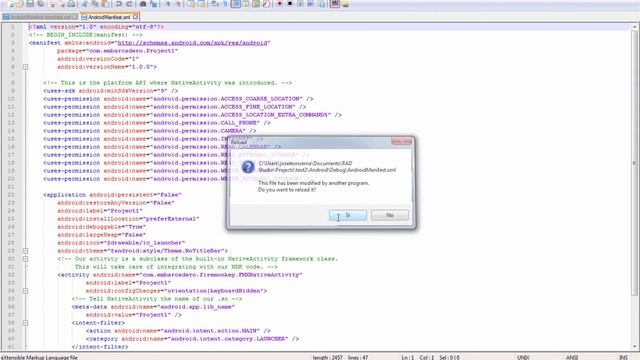Image resolution: width=640 pixels, height=360 pixels.
Task: Click the package="com.embarcadero.Project1" line
Action: pos(118,51)
